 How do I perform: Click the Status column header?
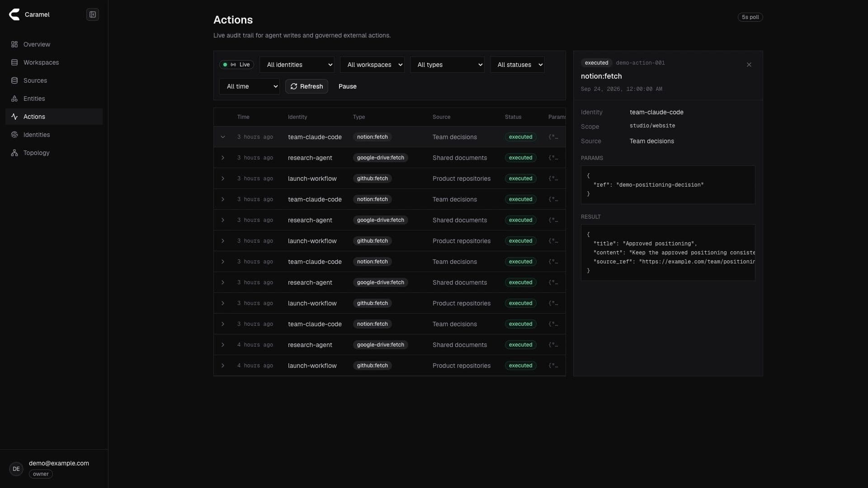pyautogui.click(x=513, y=117)
